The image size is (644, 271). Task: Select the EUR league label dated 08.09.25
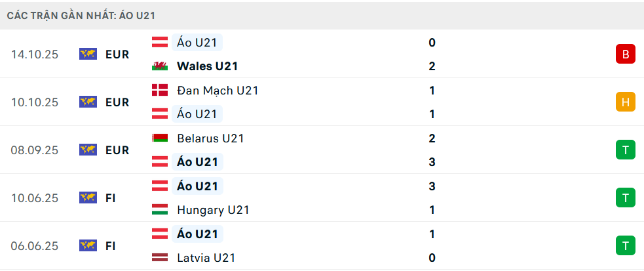[x=117, y=150]
